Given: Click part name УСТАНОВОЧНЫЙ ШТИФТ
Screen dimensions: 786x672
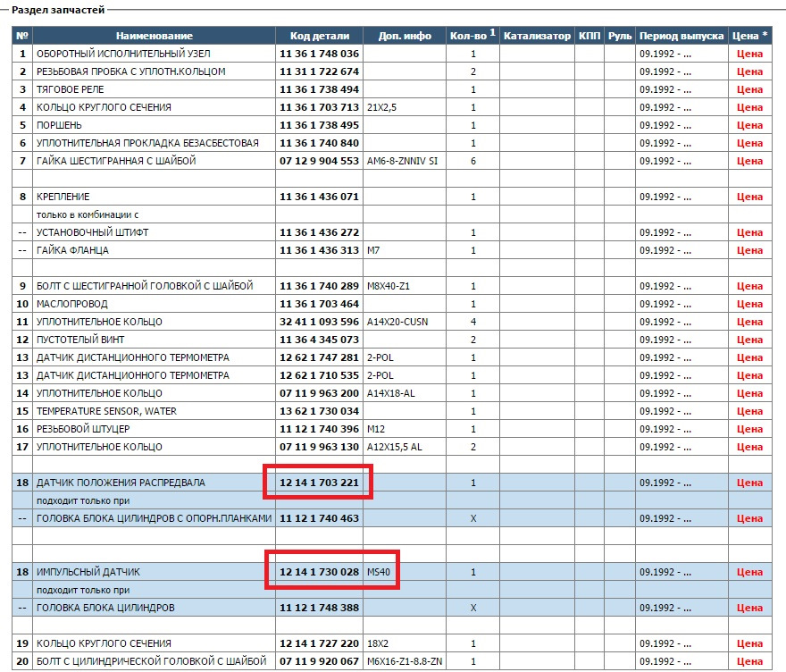Looking at the screenshot, I should click(x=92, y=232).
